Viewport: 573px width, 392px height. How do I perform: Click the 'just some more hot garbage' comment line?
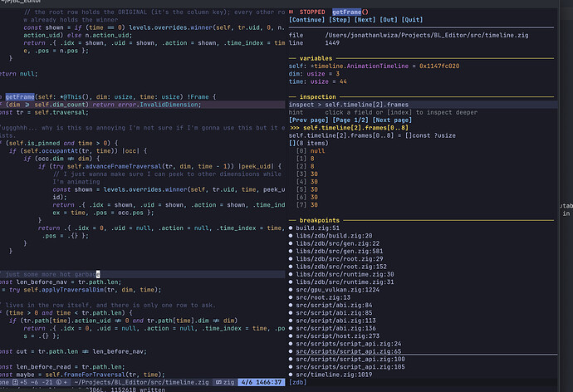pos(143,274)
